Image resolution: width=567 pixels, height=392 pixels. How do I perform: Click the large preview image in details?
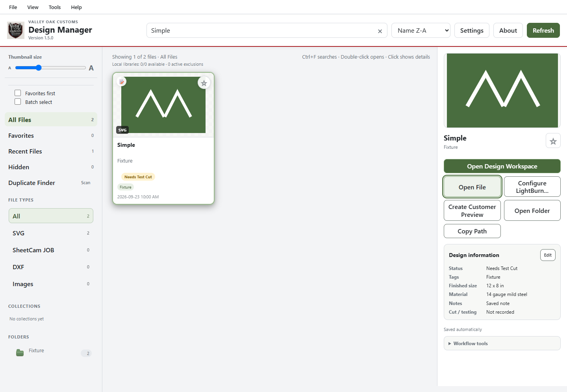(x=502, y=91)
